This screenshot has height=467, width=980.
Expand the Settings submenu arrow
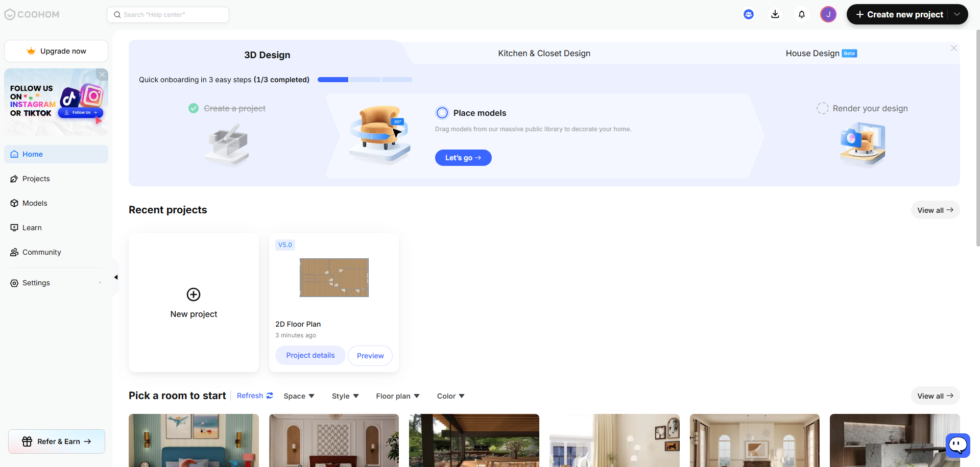pyautogui.click(x=100, y=283)
